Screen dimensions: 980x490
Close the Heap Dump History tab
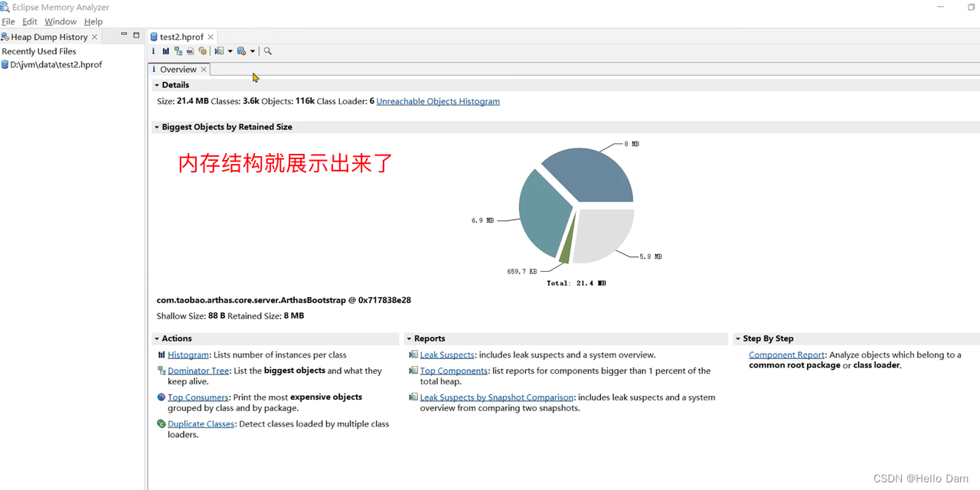coord(95,37)
